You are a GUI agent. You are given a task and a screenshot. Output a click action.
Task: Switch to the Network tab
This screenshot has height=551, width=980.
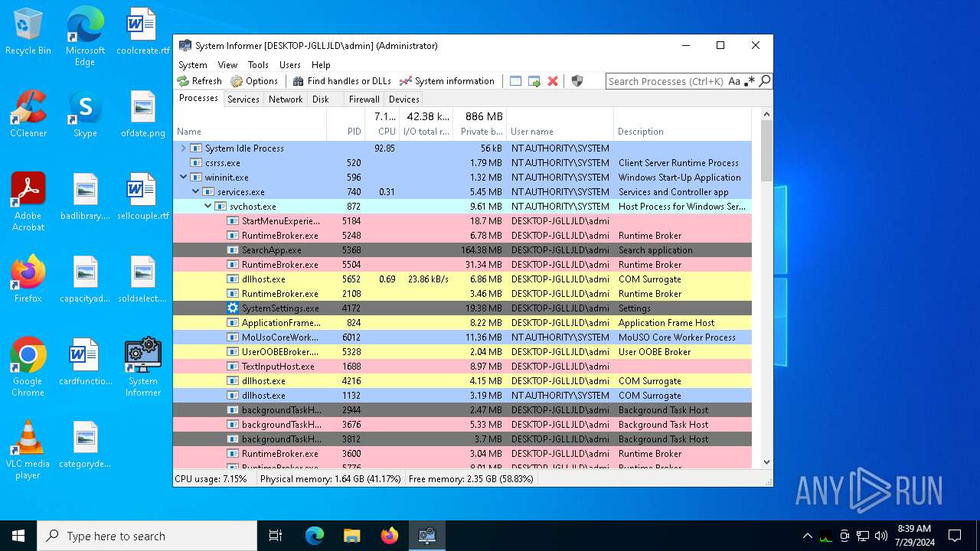(x=286, y=99)
